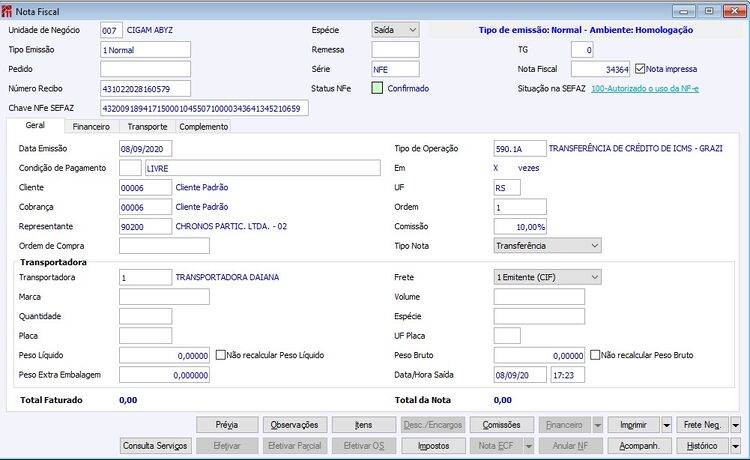Viewport: 750px width, 460px height.
Task: Open the Itens button
Action: pyautogui.click(x=364, y=425)
